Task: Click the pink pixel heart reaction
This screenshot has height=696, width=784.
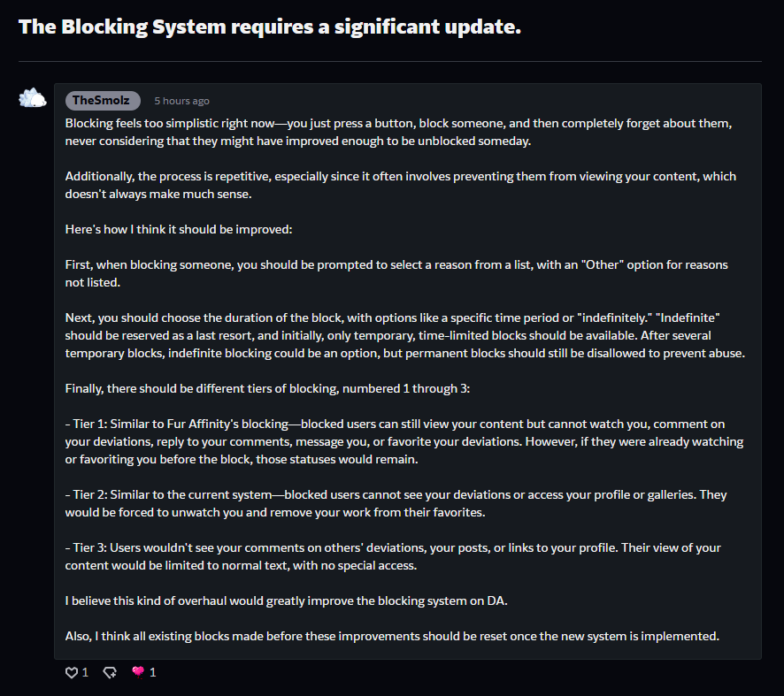Action: point(138,673)
